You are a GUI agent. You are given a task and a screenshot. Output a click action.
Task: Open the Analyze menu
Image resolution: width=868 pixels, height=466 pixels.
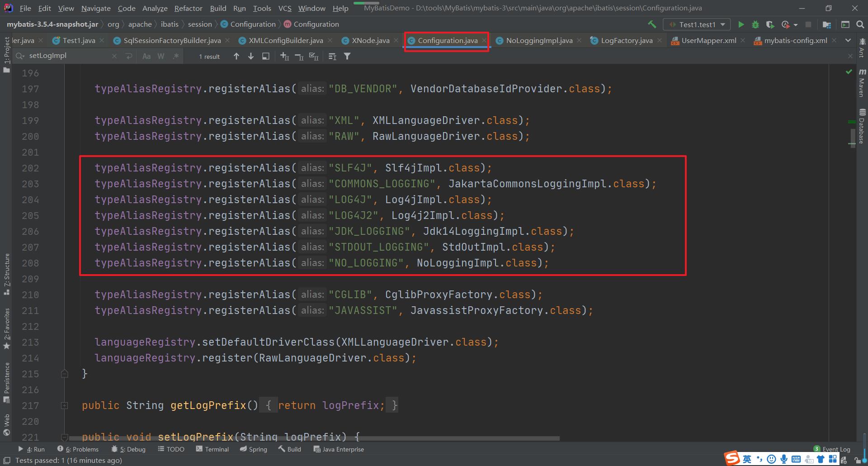point(155,8)
